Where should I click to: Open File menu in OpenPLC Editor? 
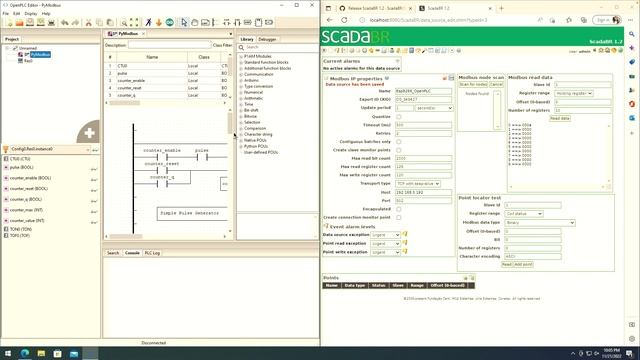pyautogui.click(x=6, y=13)
